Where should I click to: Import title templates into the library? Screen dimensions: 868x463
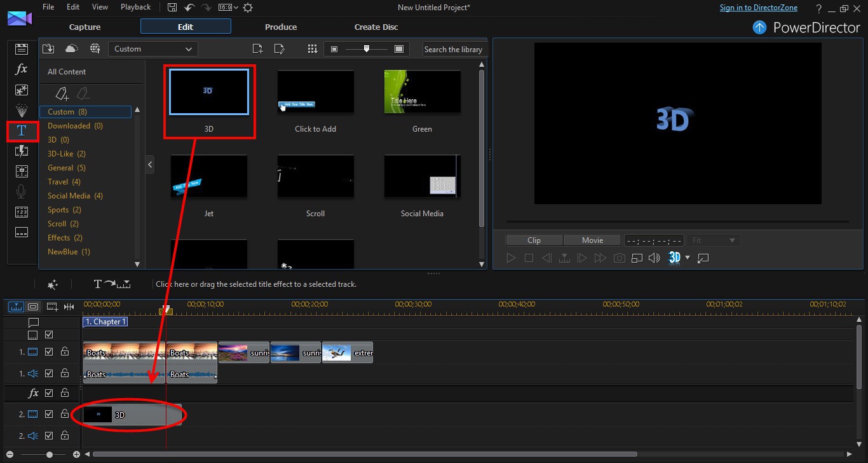[x=49, y=49]
